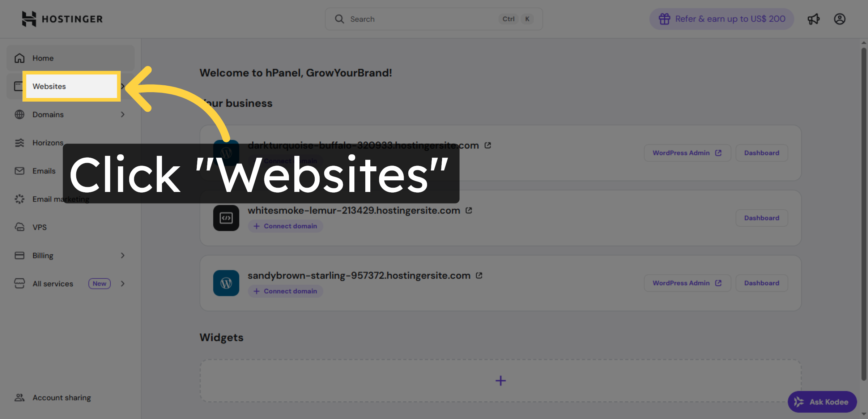Click the Ask Kodee chat button

822,402
